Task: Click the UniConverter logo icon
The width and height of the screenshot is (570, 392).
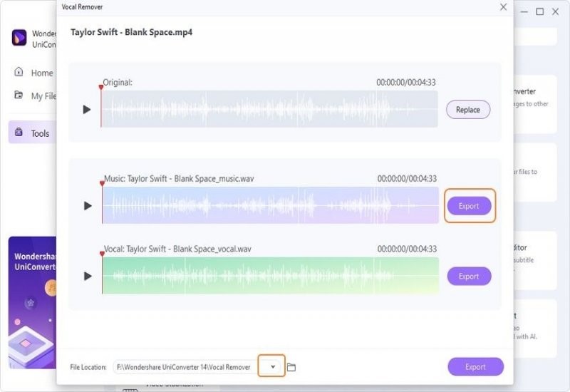Action: pos(19,38)
